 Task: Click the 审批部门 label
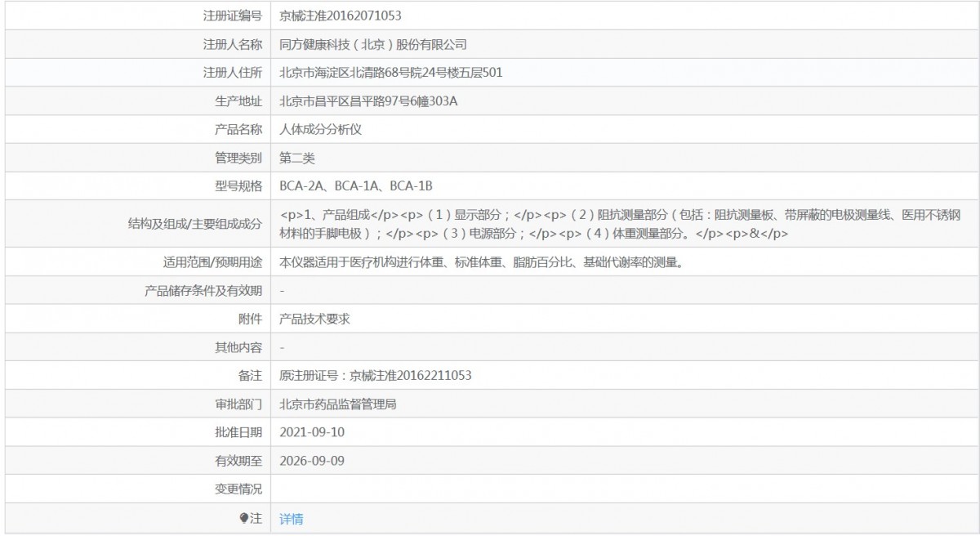[x=238, y=404]
